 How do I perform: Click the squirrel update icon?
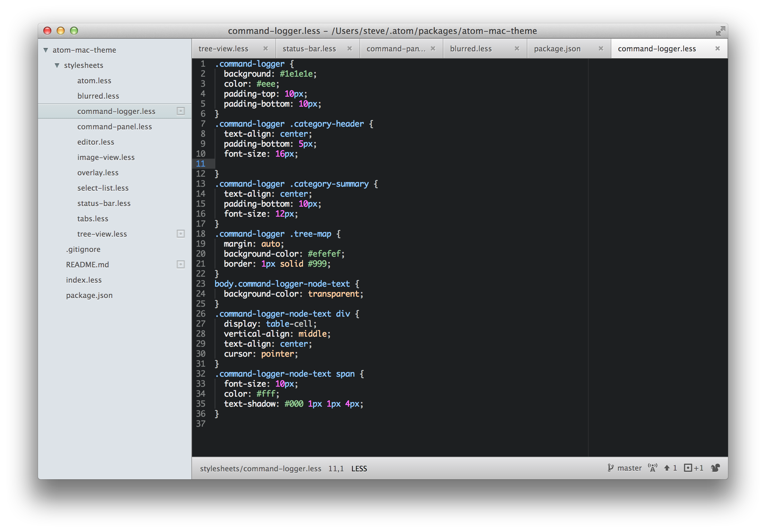pos(715,468)
